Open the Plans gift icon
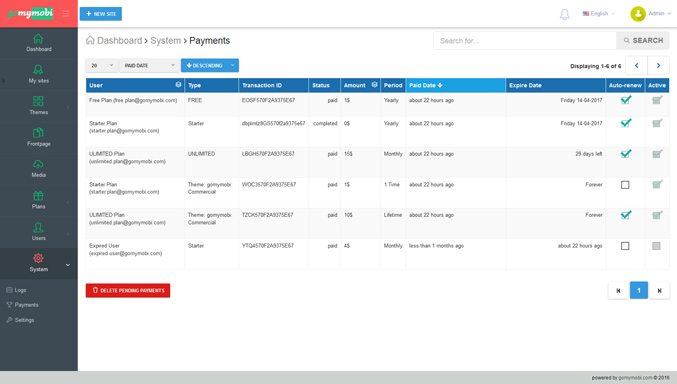The image size is (677, 384). 38,196
